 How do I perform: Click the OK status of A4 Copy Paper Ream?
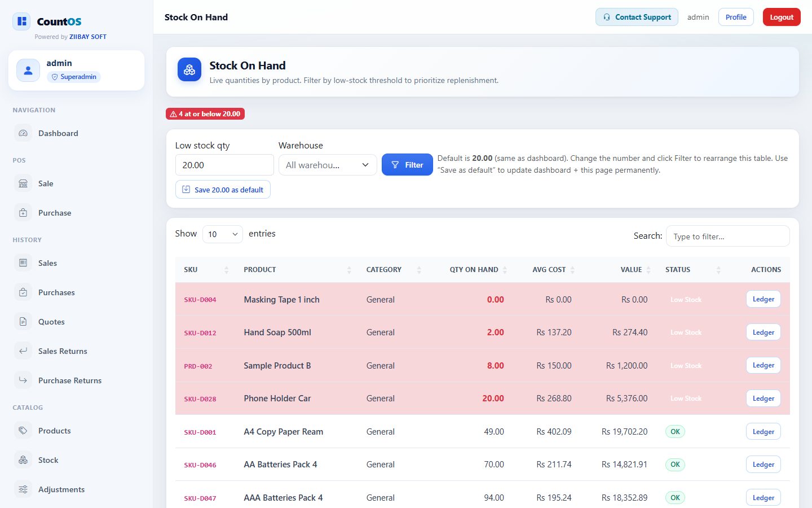[675, 432]
